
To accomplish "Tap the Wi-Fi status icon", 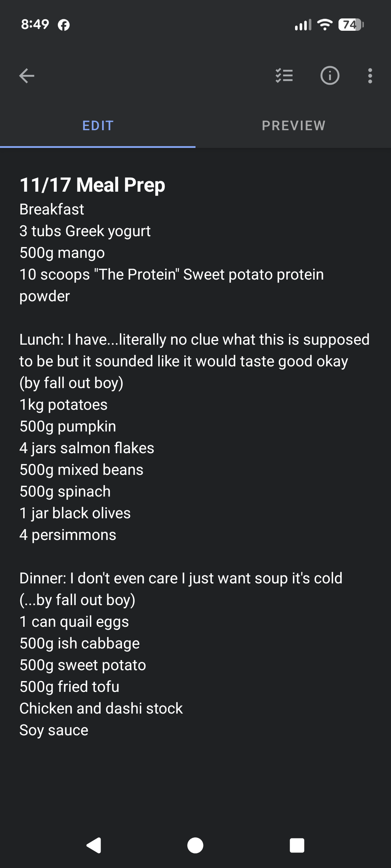I will (324, 25).
